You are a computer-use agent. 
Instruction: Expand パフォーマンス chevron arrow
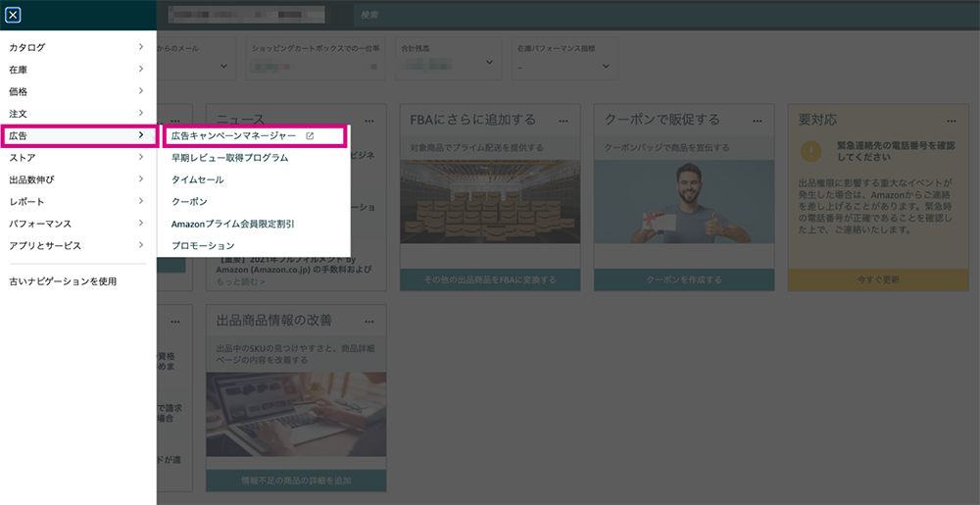pyautogui.click(x=141, y=224)
